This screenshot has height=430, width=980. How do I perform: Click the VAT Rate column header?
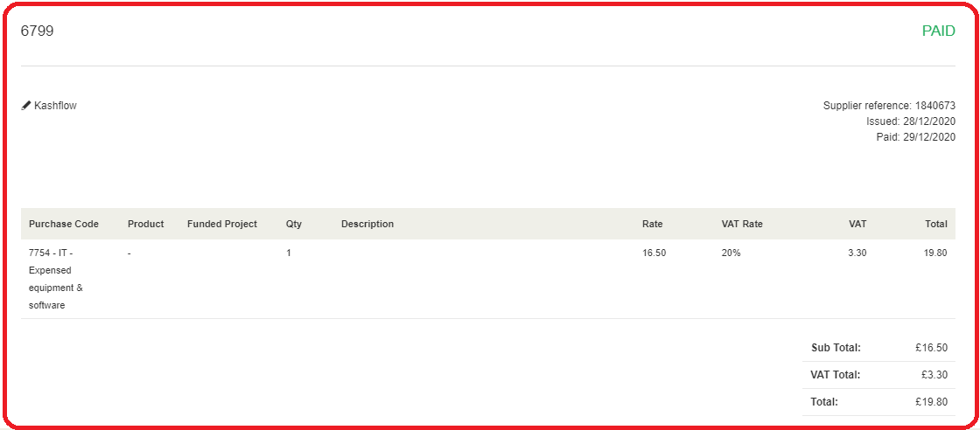point(742,224)
